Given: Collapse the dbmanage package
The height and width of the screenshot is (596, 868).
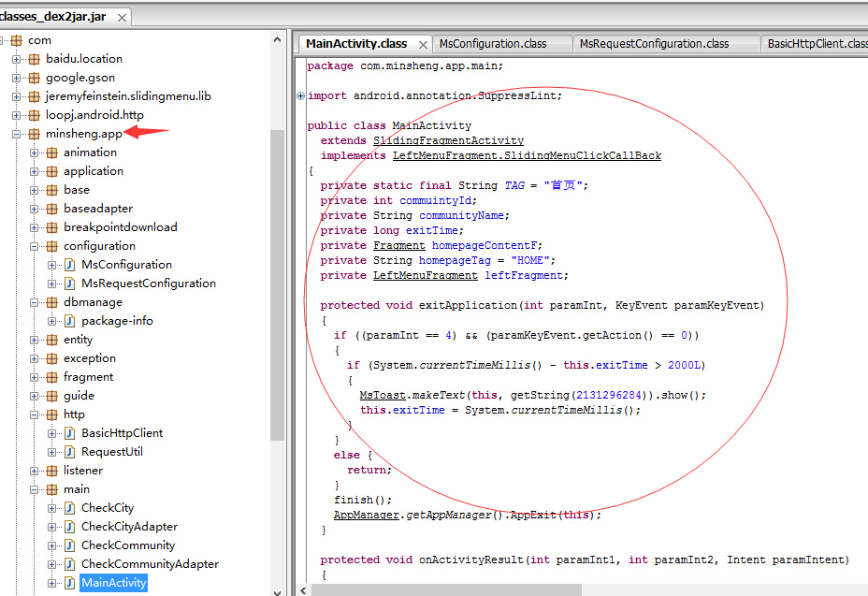Looking at the screenshot, I should click(x=34, y=303).
